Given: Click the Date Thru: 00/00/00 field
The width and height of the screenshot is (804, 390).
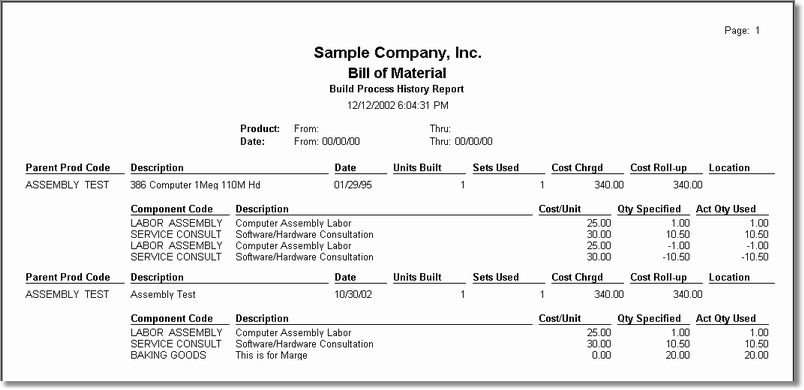Looking at the screenshot, I should coord(461,141).
